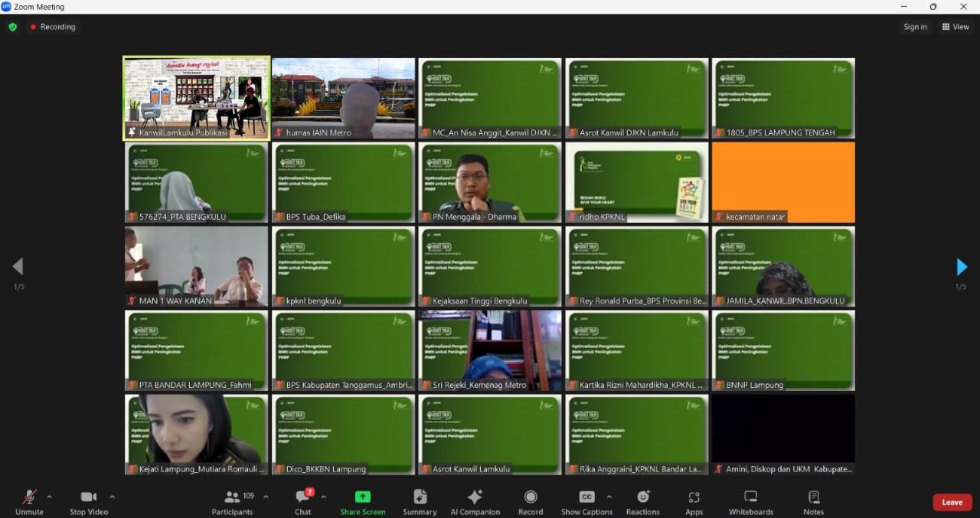Screen dimensions: 980x518
Task: Expand audio options arrow beside Unmute
Action: 50,497
